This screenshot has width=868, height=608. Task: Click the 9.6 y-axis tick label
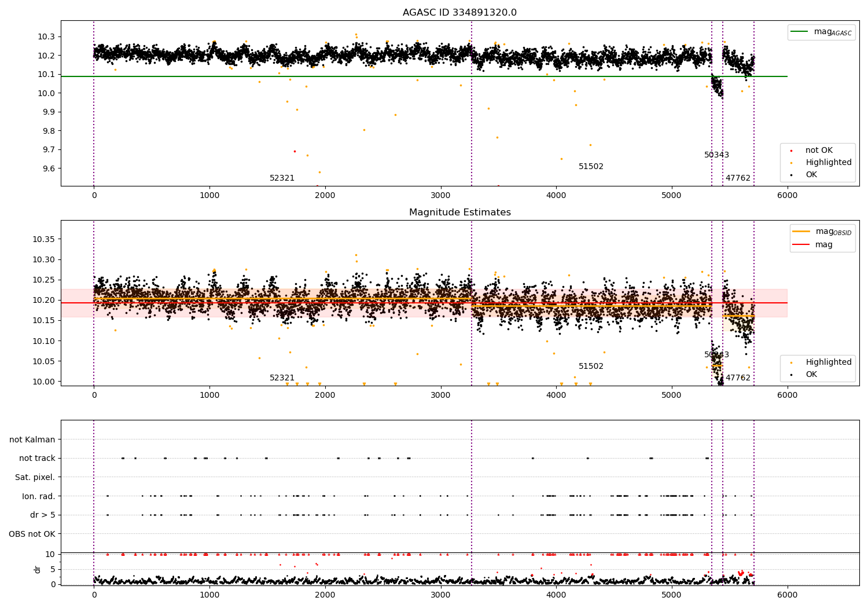pyautogui.click(x=48, y=169)
